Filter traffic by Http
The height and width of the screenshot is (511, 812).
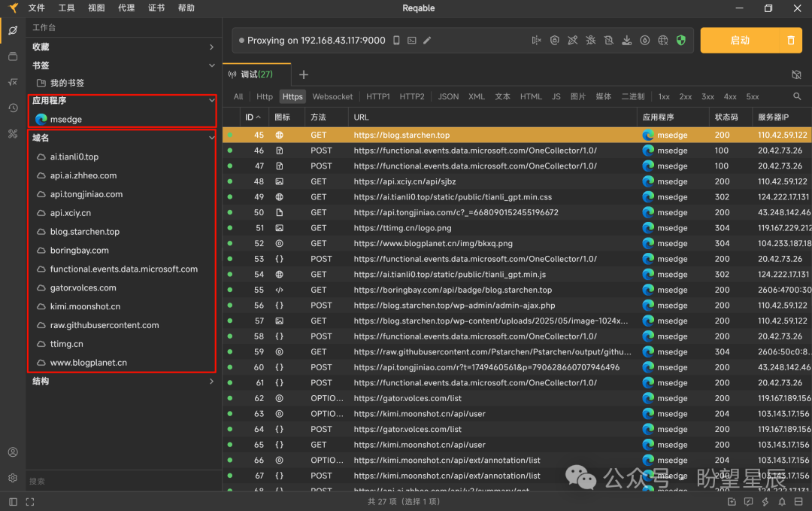265,96
